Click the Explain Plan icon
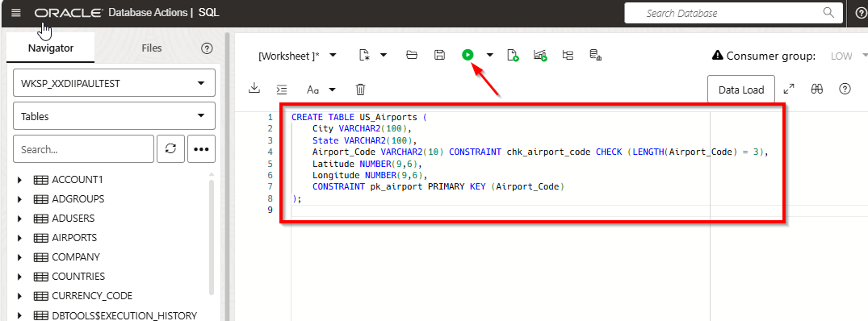Viewport: 868px width, 321px height. (x=540, y=55)
